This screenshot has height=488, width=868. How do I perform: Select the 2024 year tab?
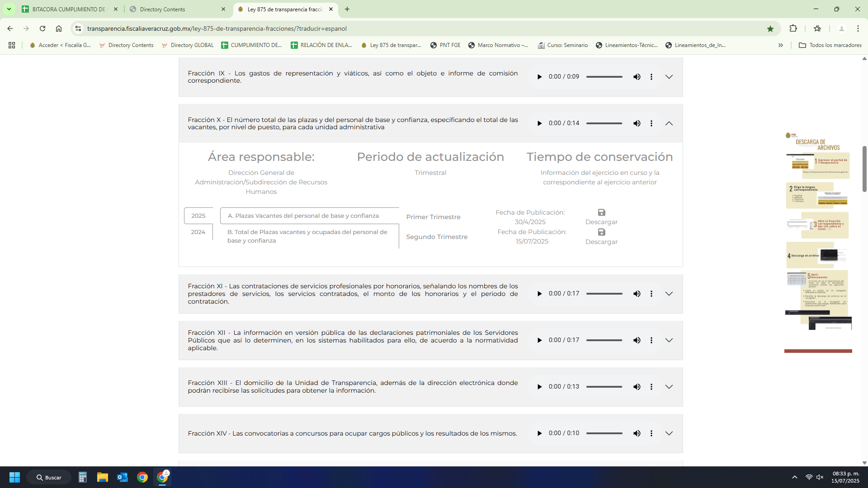click(x=198, y=232)
